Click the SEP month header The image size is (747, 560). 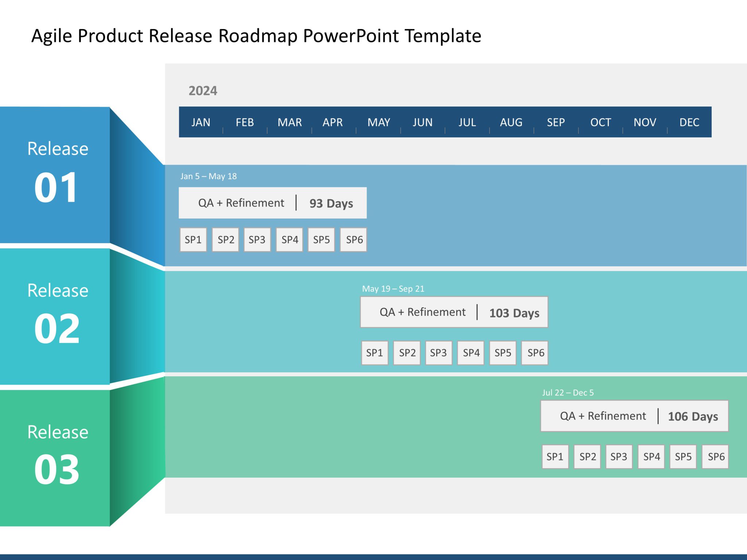point(556,122)
